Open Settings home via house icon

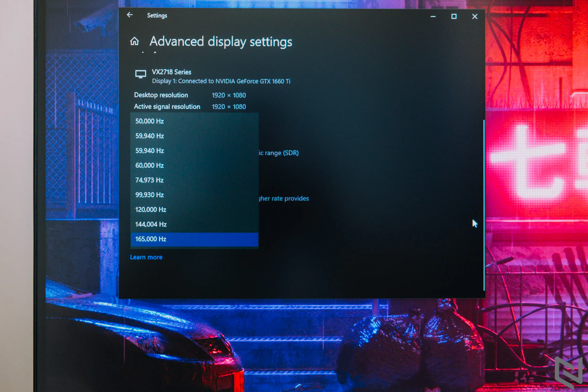pos(134,41)
